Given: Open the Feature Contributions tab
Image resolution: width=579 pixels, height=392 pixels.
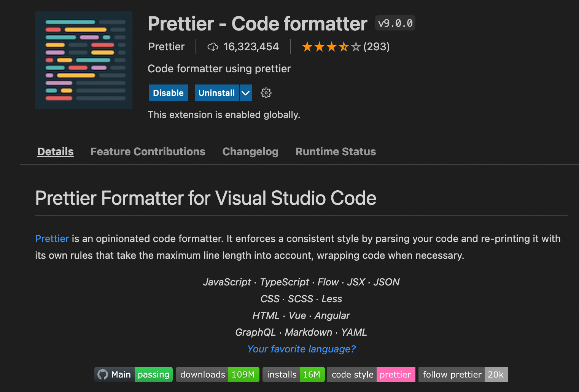Looking at the screenshot, I should (148, 151).
